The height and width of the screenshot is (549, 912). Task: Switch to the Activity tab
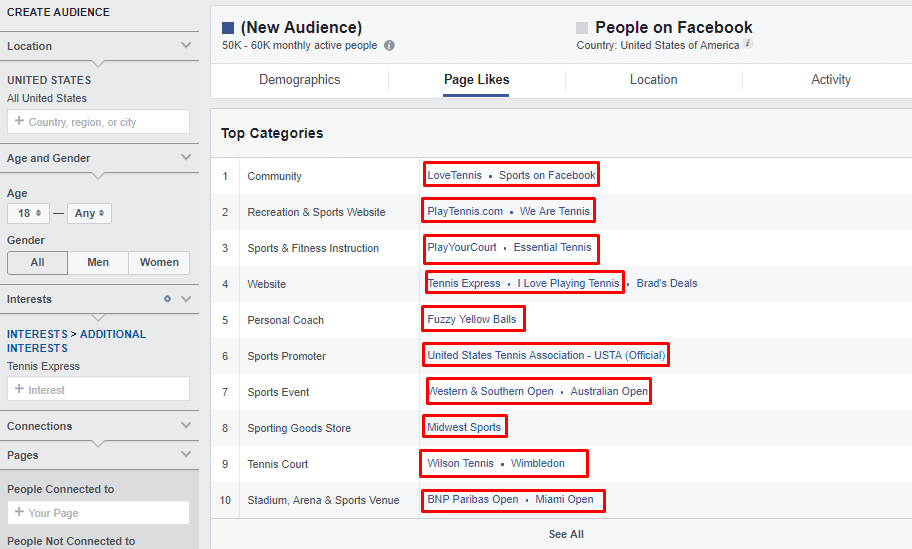(831, 80)
